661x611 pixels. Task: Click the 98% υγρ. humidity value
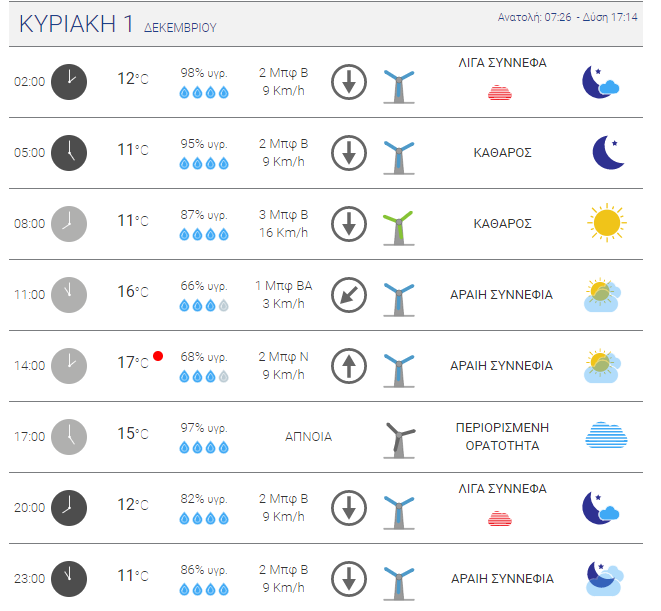pos(203,73)
